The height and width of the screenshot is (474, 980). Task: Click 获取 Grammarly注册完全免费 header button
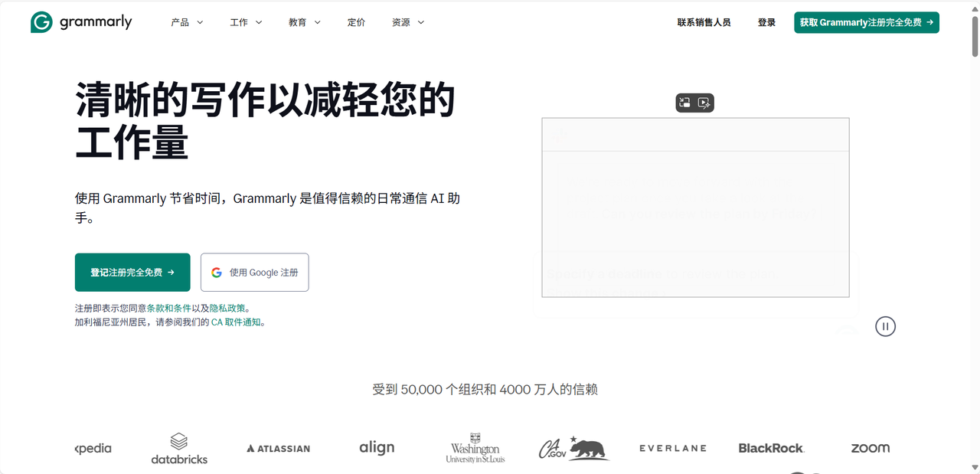[x=867, y=22]
